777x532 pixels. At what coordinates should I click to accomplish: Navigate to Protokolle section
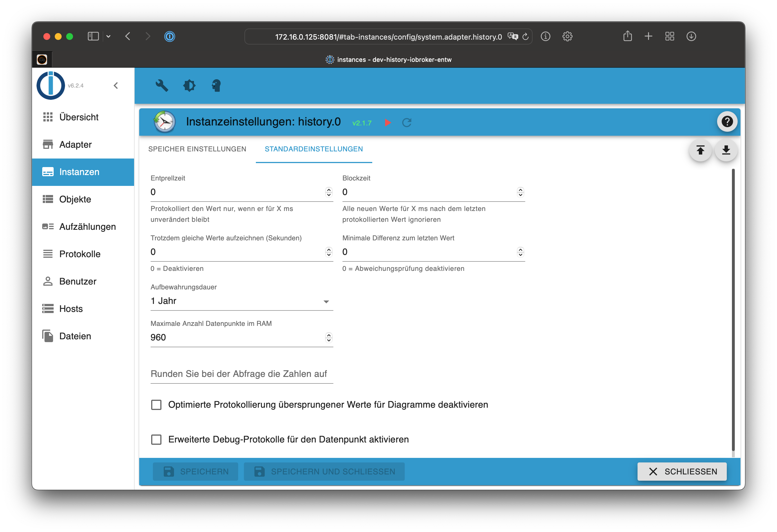click(78, 254)
